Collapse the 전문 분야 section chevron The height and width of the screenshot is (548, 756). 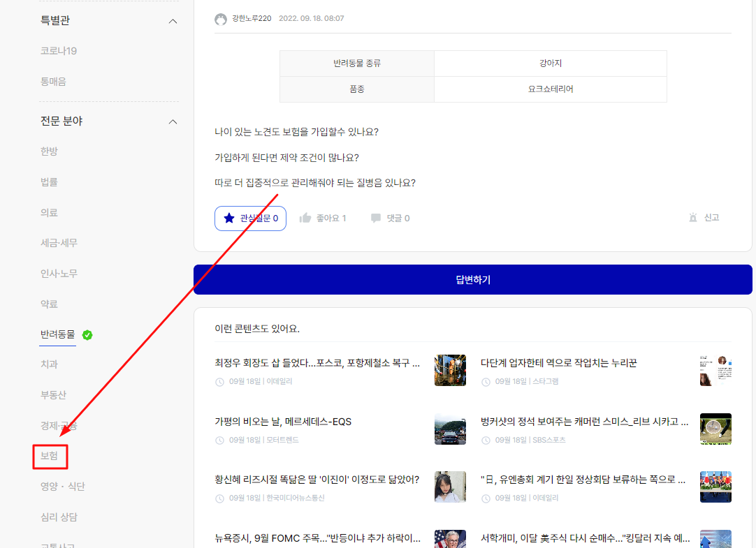(x=173, y=121)
